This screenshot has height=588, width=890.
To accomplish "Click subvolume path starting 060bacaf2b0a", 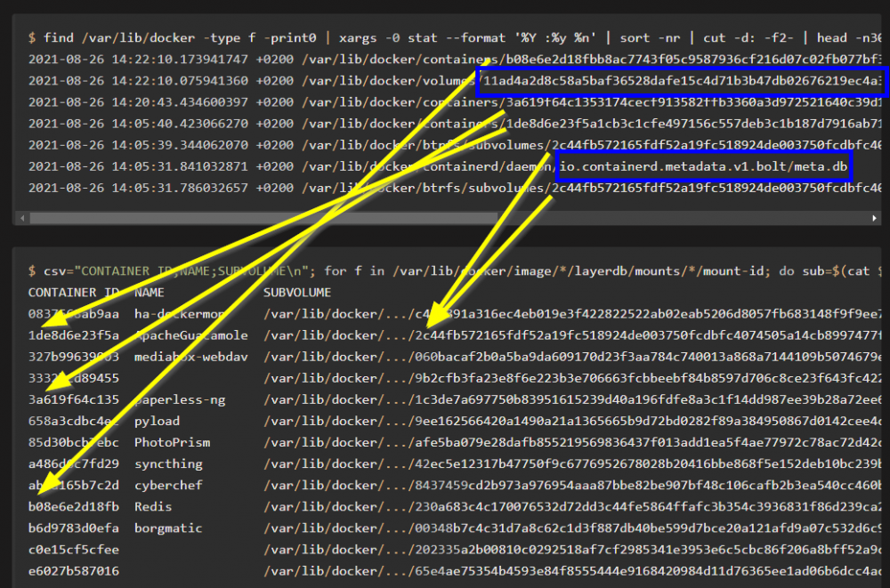I will pyautogui.click(x=572, y=357).
